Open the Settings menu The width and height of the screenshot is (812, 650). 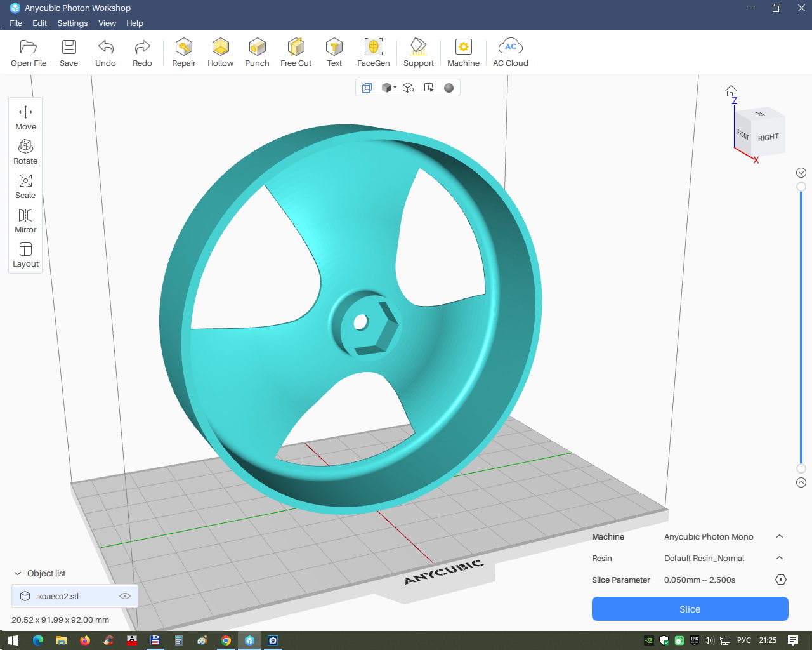[72, 23]
